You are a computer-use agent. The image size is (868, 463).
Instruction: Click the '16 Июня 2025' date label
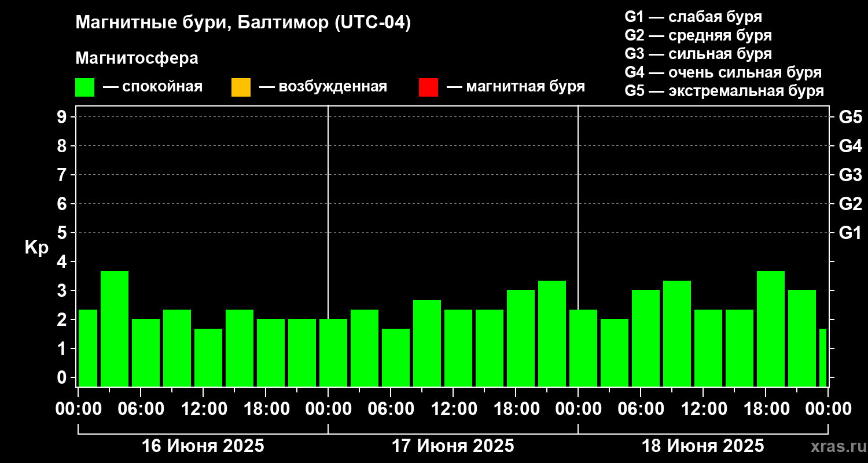tap(203, 446)
